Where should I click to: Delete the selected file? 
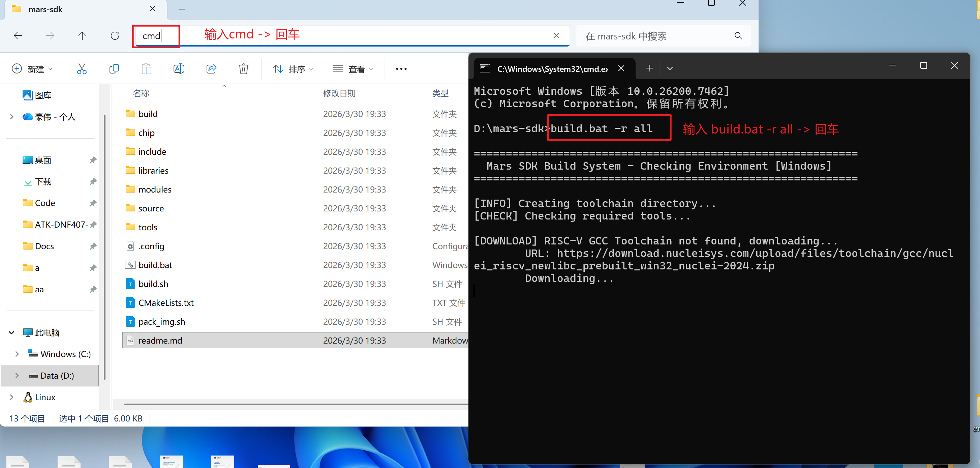pos(243,69)
